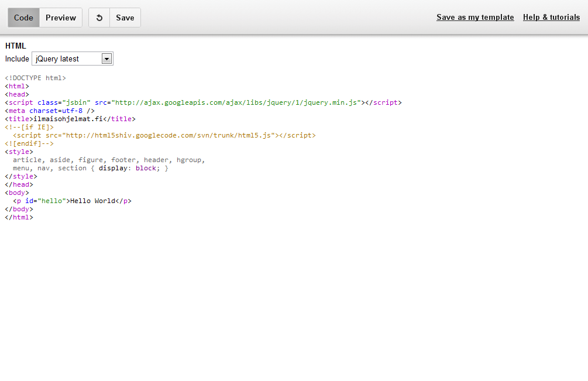This screenshot has height=381, width=588.
Task: Click the opening <body> tag line
Action: [17, 193]
